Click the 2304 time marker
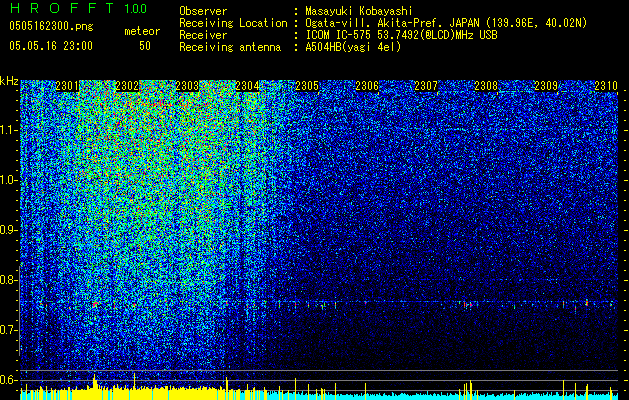Image resolution: width=629 pixels, height=400 pixels. pos(247,86)
